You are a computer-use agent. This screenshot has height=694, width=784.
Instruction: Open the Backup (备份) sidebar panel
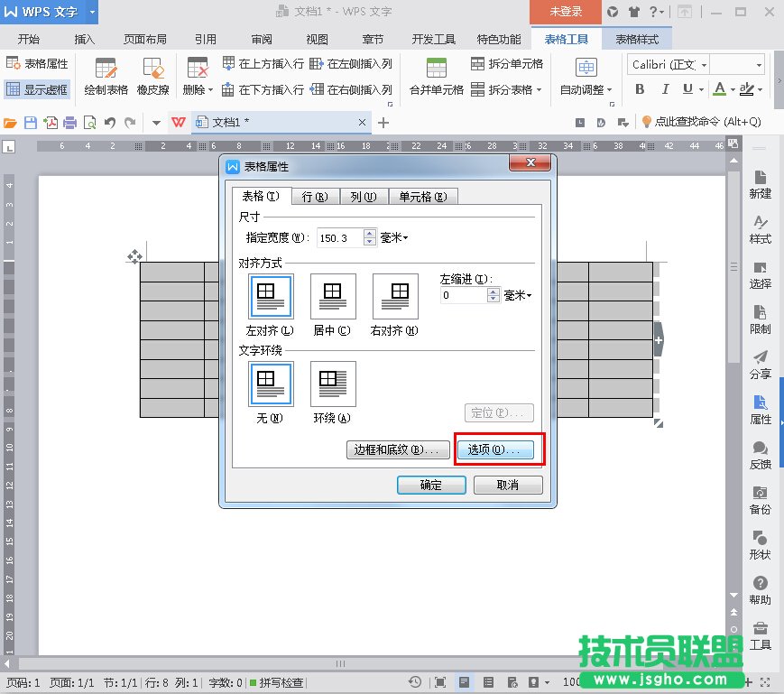pos(760,498)
